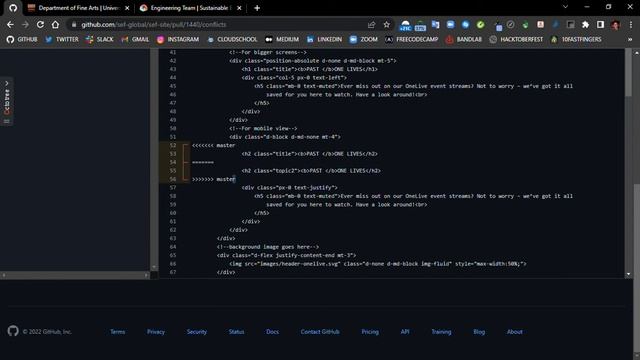
Task: Open the API footer link
Action: coord(405,332)
